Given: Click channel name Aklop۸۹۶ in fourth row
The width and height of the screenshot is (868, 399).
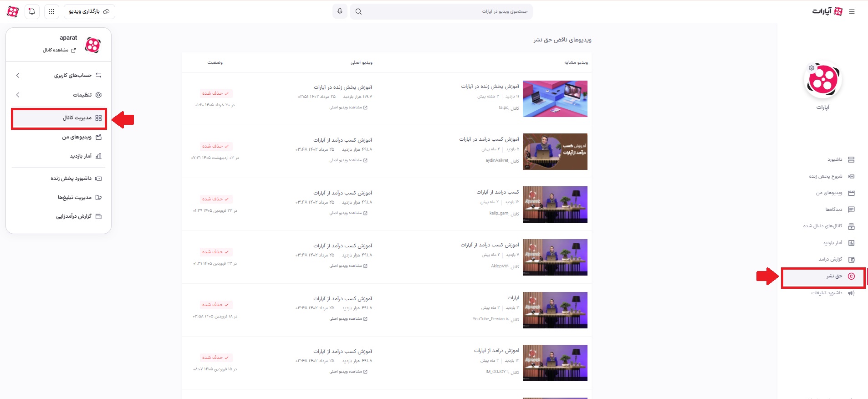Looking at the screenshot, I should point(500,266).
